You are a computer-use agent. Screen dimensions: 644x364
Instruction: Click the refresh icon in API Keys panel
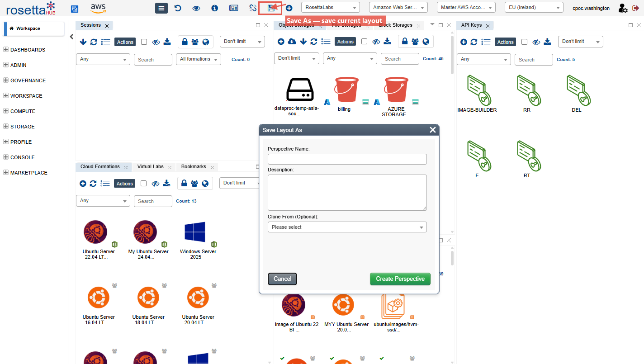pos(474,42)
